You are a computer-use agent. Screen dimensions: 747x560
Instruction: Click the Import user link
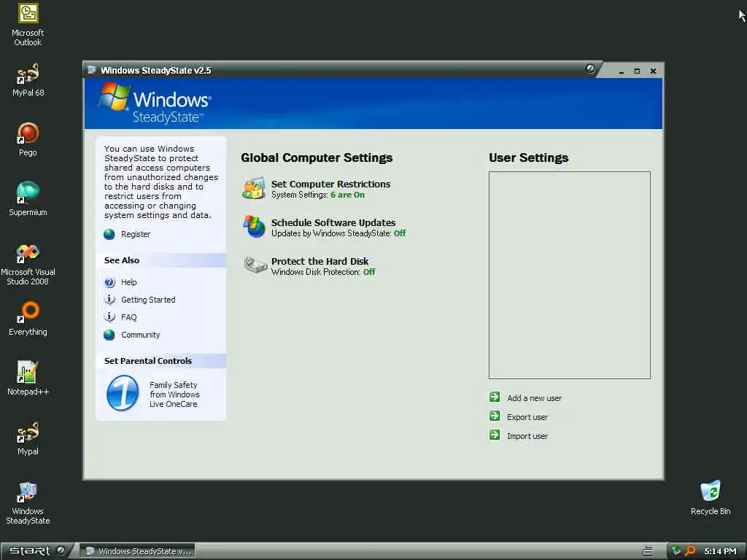click(527, 436)
